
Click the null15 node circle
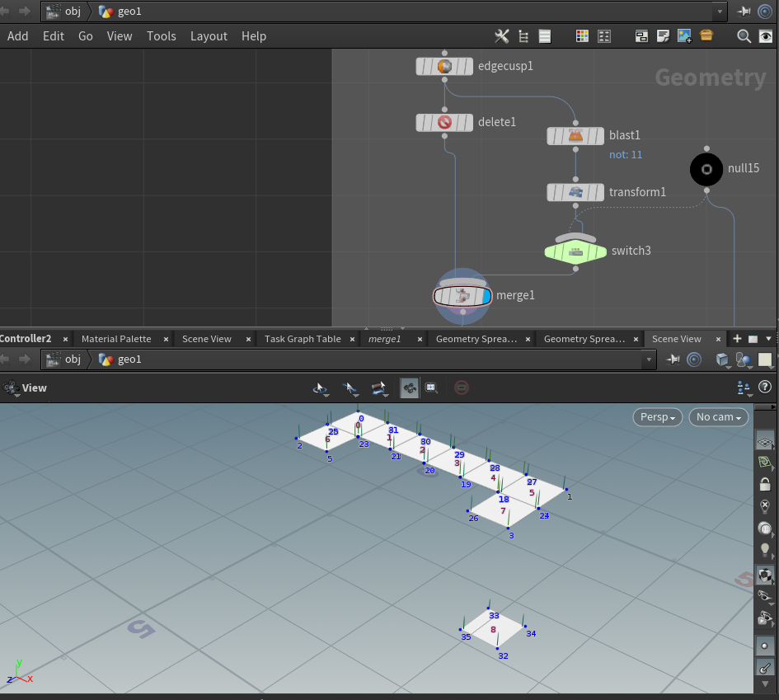[x=706, y=169]
